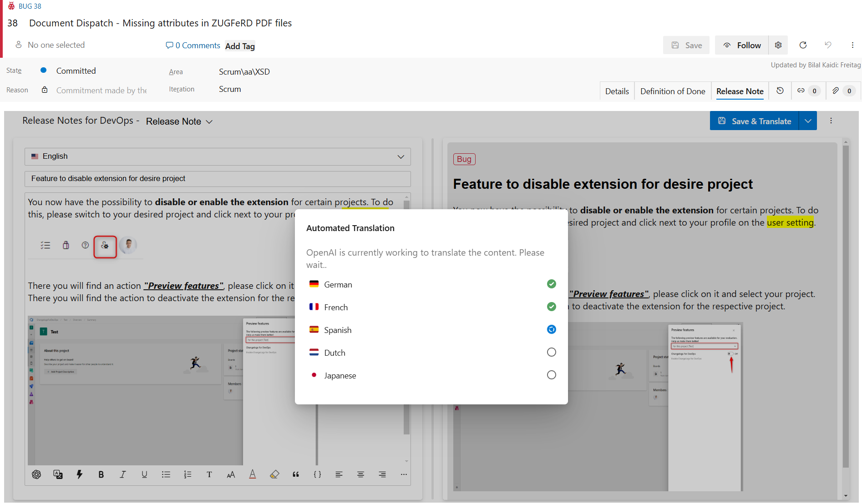
Task: Insert a block quote
Action: tap(296, 474)
